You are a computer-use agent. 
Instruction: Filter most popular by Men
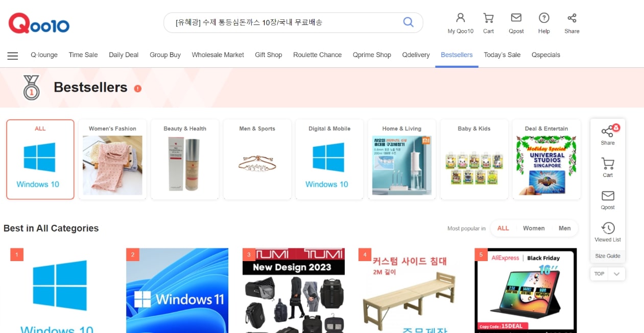tap(564, 228)
